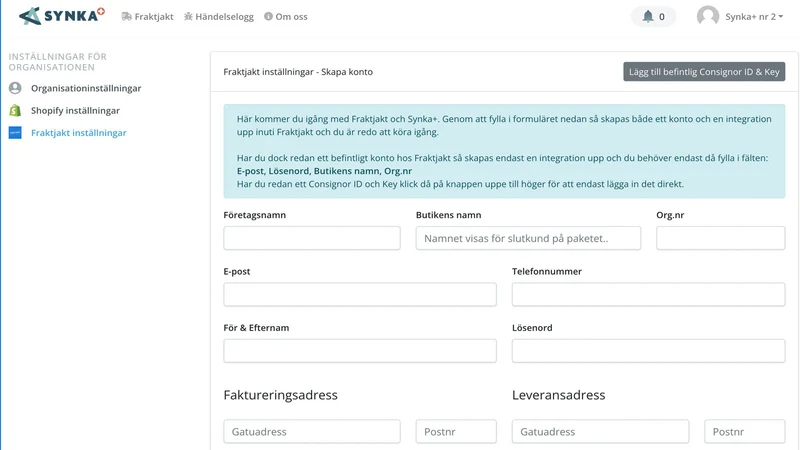The width and height of the screenshot is (800, 450).
Task: Click the blue Fraktjakt inställningar icon
Action: click(15, 133)
